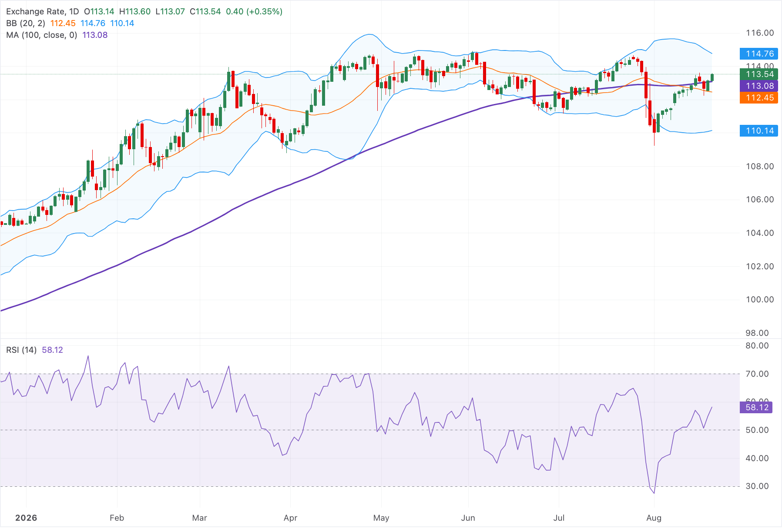Viewport: 782px width, 532px height.
Task: Click the blue 110.14 lower band tag
Action: coord(759,131)
